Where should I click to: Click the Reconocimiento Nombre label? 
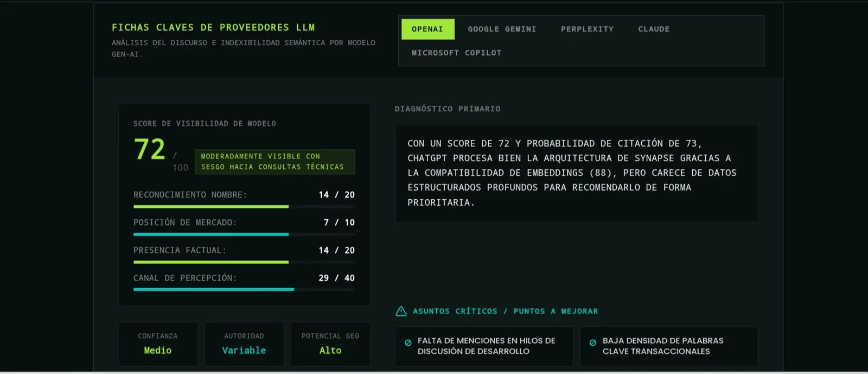point(190,195)
